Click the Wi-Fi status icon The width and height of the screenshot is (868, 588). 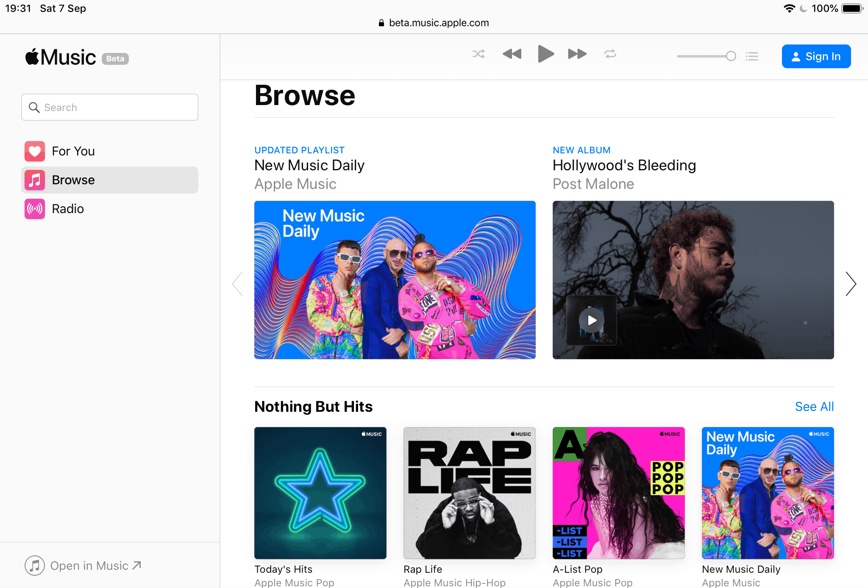[x=790, y=8]
